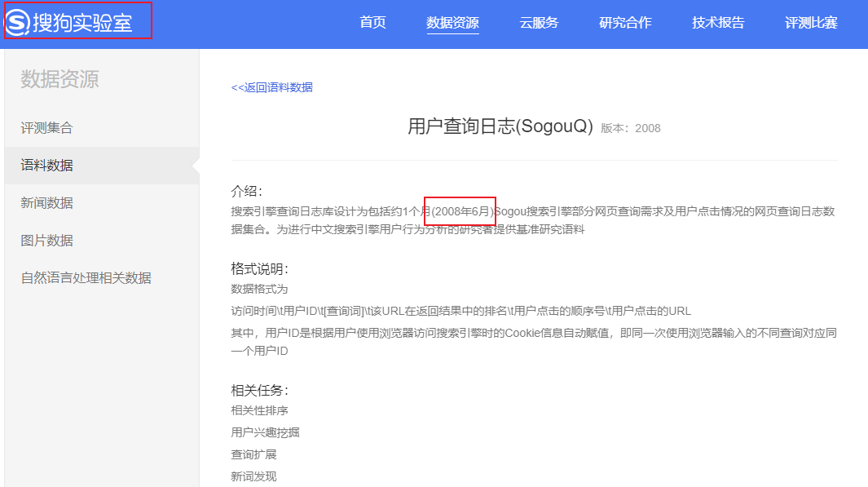
Task: Click the 相关任务: section heading
Action: click(260, 391)
